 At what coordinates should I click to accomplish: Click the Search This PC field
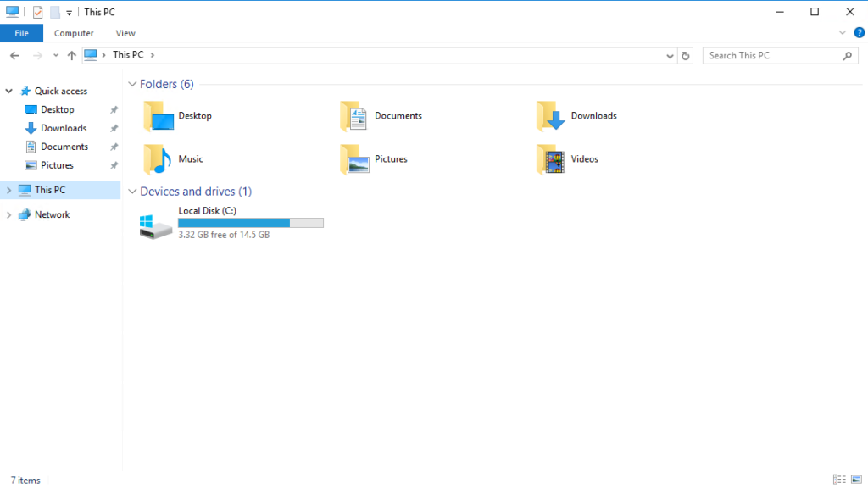point(771,55)
